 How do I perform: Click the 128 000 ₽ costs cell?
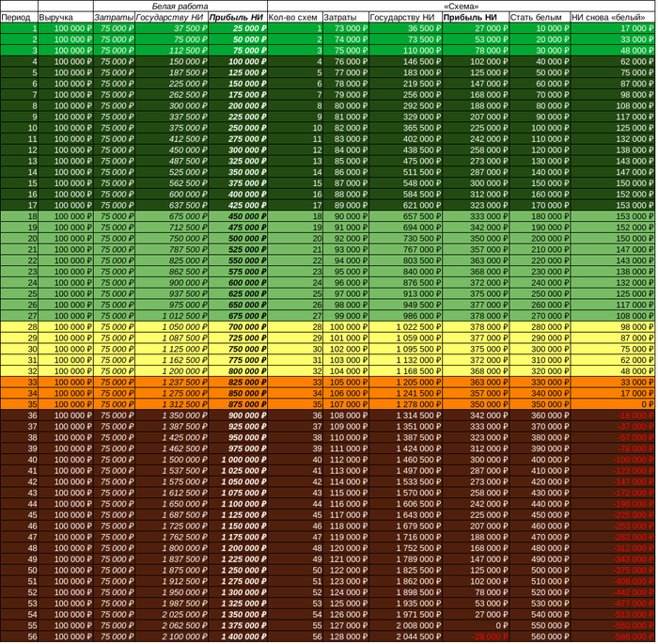click(344, 636)
